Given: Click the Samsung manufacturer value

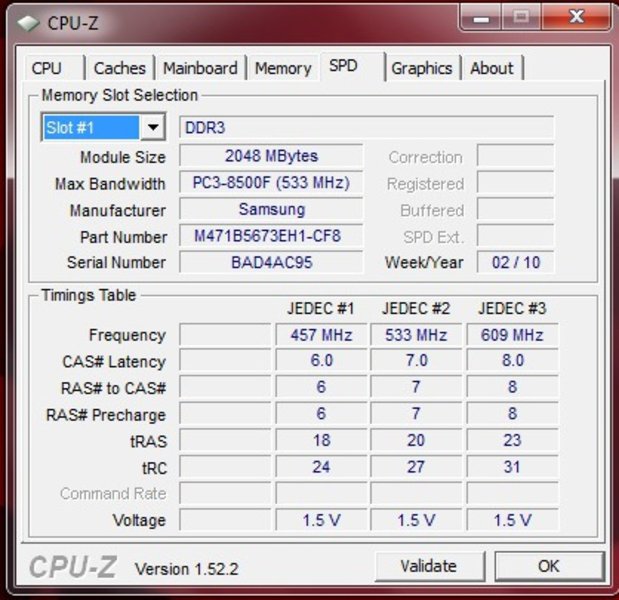Looking at the screenshot, I should (x=271, y=209).
